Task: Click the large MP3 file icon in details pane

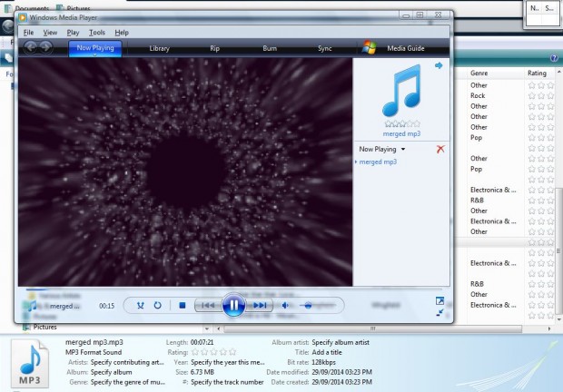Action: click(30, 363)
